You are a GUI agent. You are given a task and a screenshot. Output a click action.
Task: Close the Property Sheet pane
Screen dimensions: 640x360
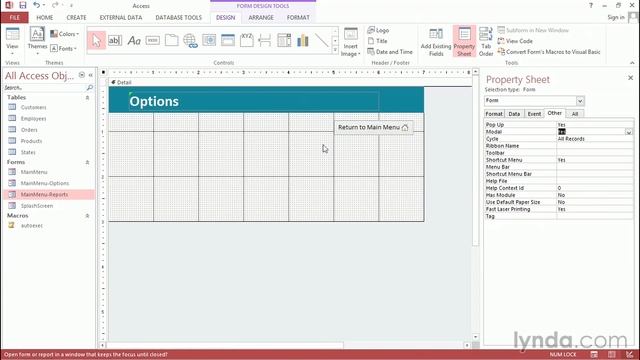tap(631, 78)
